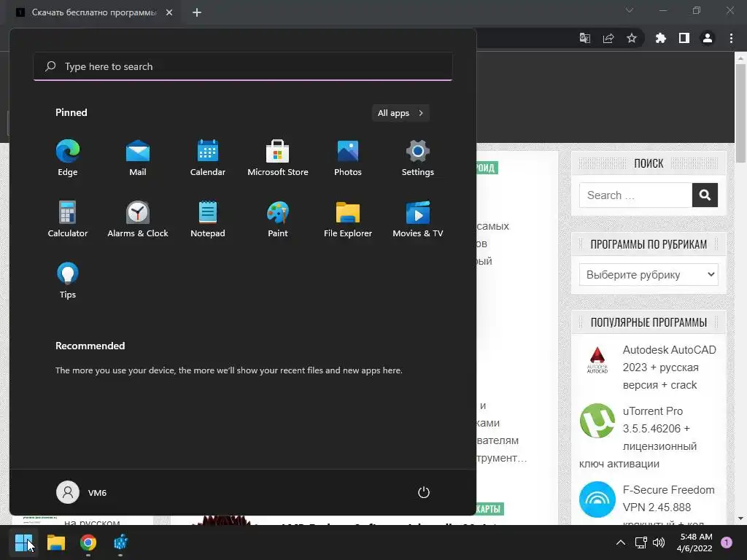
Task: Open the blue cubes app on taskbar
Action: pyautogui.click(x=120, y=542)
